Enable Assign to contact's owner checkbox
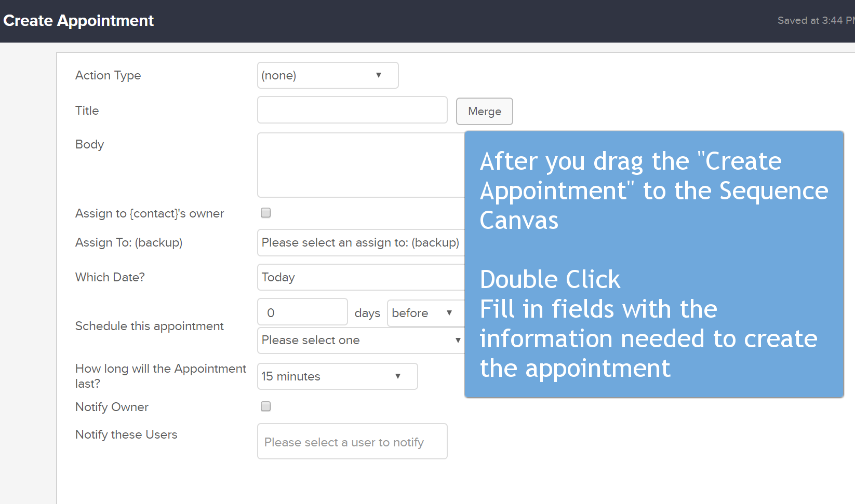Viewport: 855px width, 504px height. (266, 213)
